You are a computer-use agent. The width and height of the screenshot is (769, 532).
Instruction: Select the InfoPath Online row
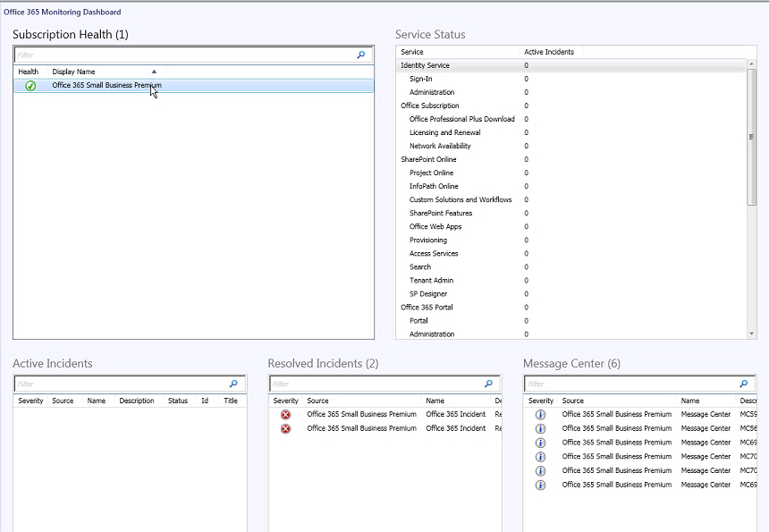click(571, 186)
